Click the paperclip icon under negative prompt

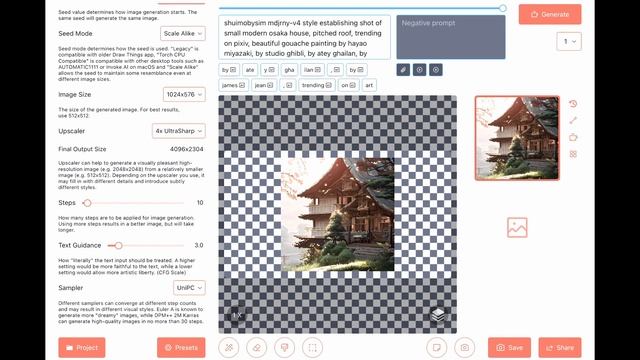point(403,70)
